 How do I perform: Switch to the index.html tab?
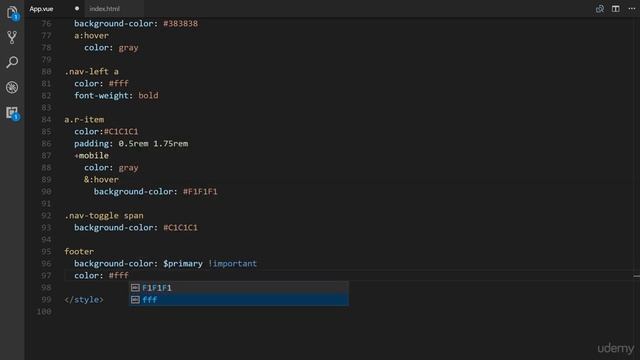(104, 9)
